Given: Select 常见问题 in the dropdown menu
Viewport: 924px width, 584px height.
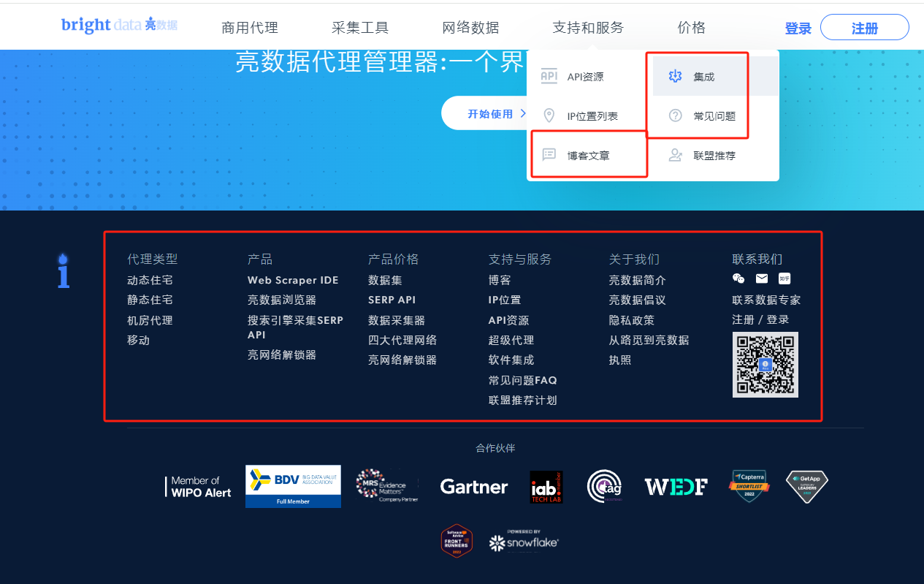Looking at the screenshot, I should pyautogui.click(x=716, y=115).
